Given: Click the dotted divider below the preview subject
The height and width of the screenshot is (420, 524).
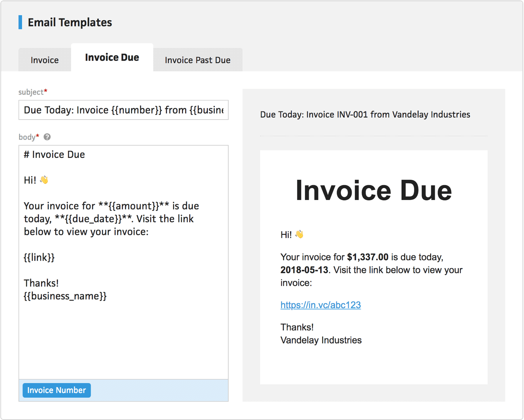Looking at the screenshot, I should tap(373, 136).
